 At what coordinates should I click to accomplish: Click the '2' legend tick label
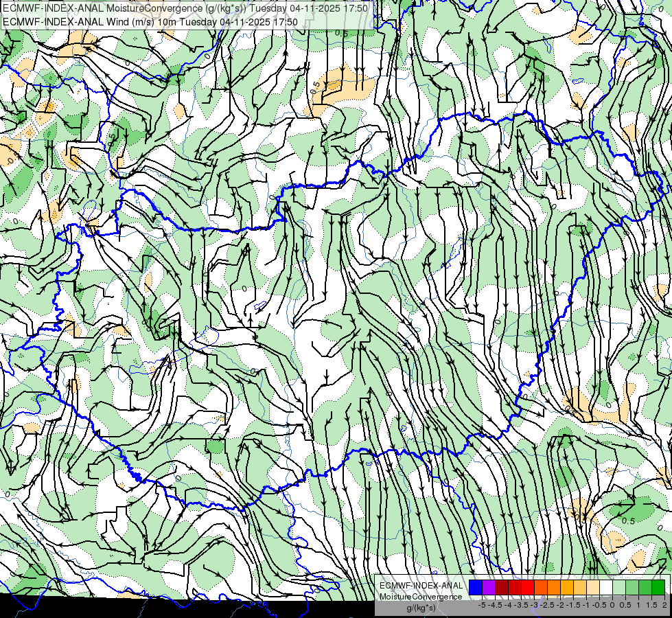coord(664,605)
